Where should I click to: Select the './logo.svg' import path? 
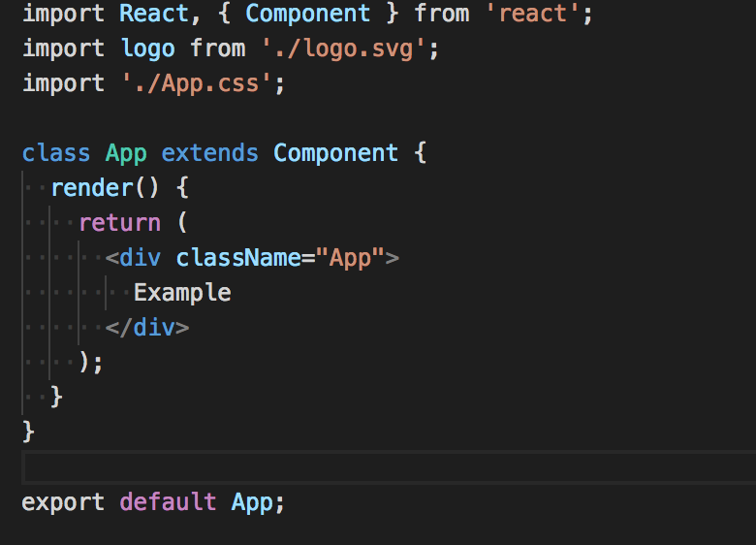(344, 48)
